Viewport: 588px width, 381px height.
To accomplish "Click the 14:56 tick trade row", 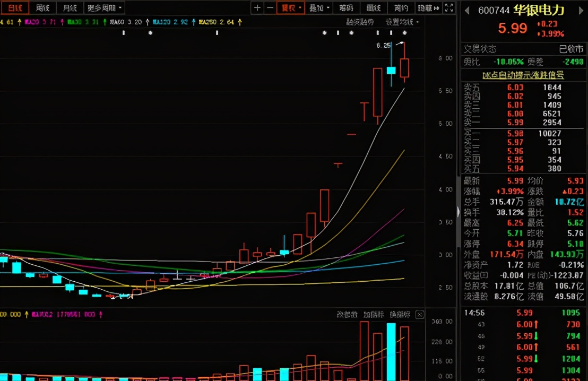I will 523,313.
